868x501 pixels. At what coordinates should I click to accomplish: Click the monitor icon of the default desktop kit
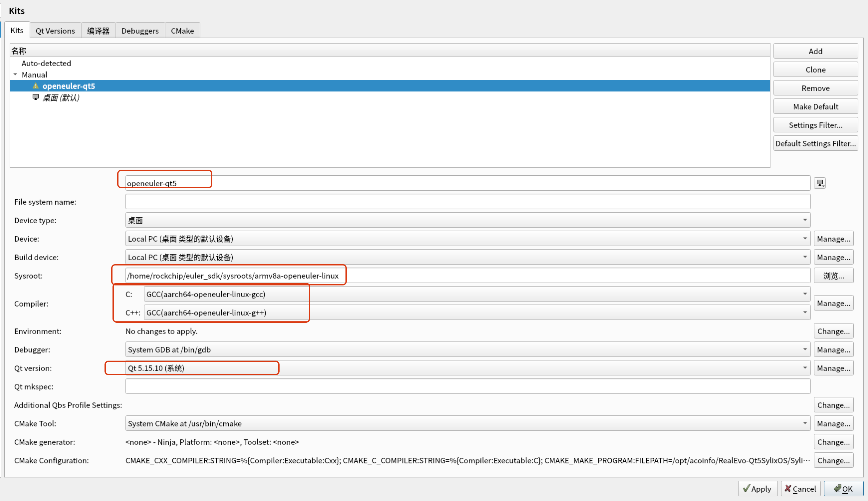(x=36, y=97)
